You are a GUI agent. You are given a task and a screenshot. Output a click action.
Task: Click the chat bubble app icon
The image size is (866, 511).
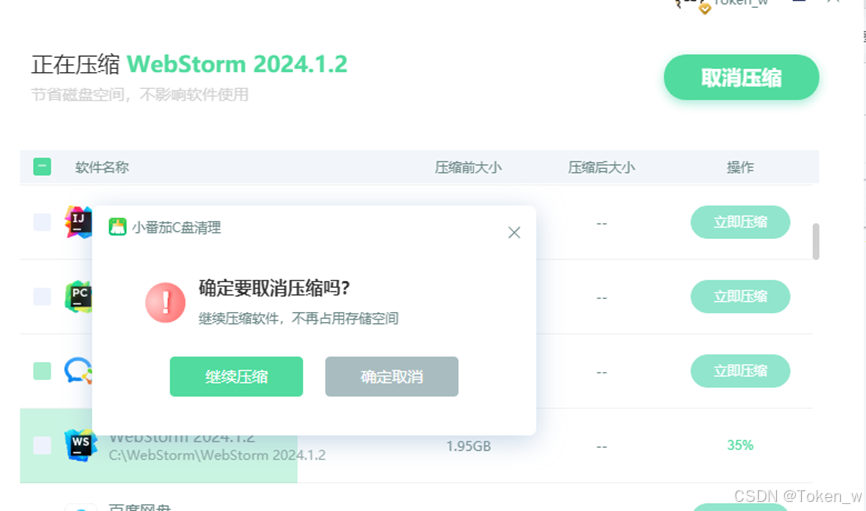coord(78,371)
